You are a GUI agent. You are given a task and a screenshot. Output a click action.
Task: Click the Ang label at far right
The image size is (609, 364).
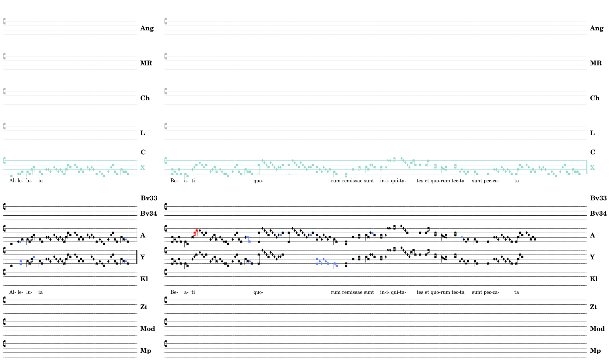coord(596,28)
